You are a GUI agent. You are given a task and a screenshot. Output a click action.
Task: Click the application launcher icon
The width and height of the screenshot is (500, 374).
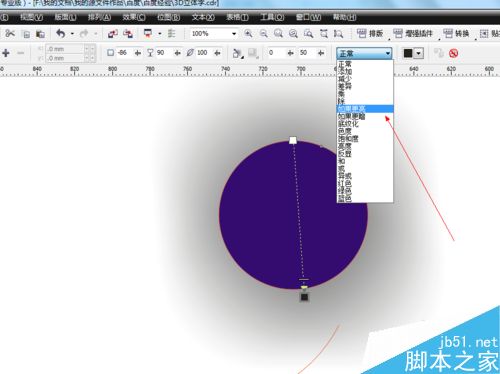tap(148, 33)
